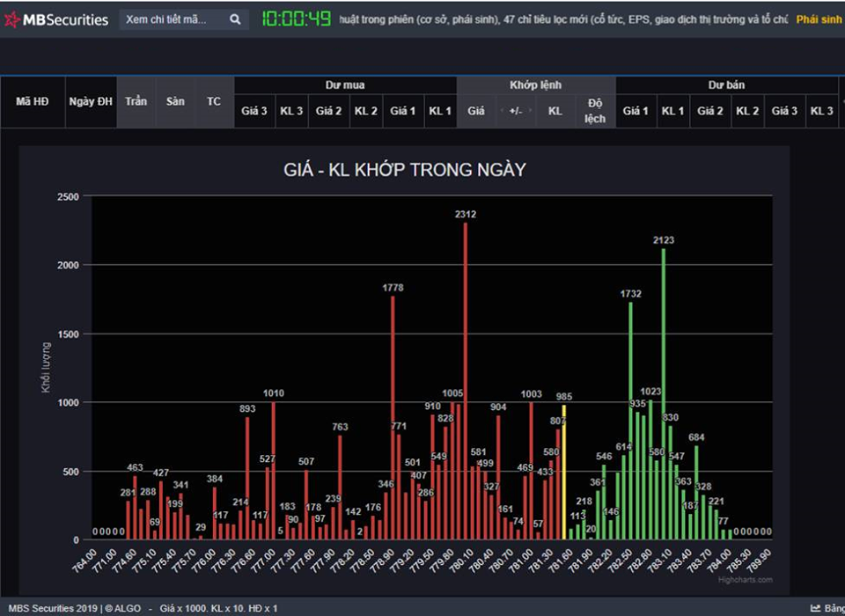Click the red bar labeled 2312
This screenshot has width=845, height=616.
466,381
